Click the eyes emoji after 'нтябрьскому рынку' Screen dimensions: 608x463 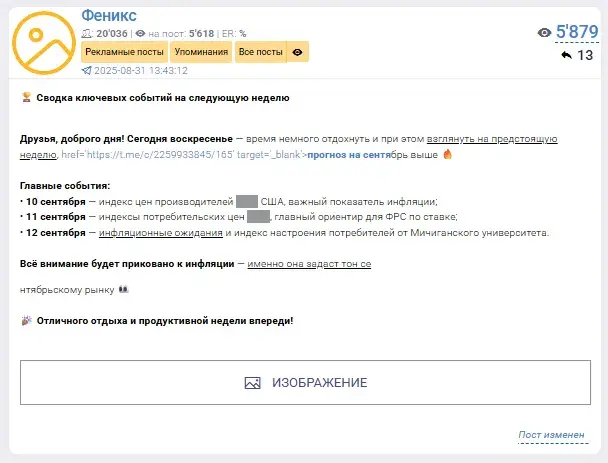coord(123,289)
